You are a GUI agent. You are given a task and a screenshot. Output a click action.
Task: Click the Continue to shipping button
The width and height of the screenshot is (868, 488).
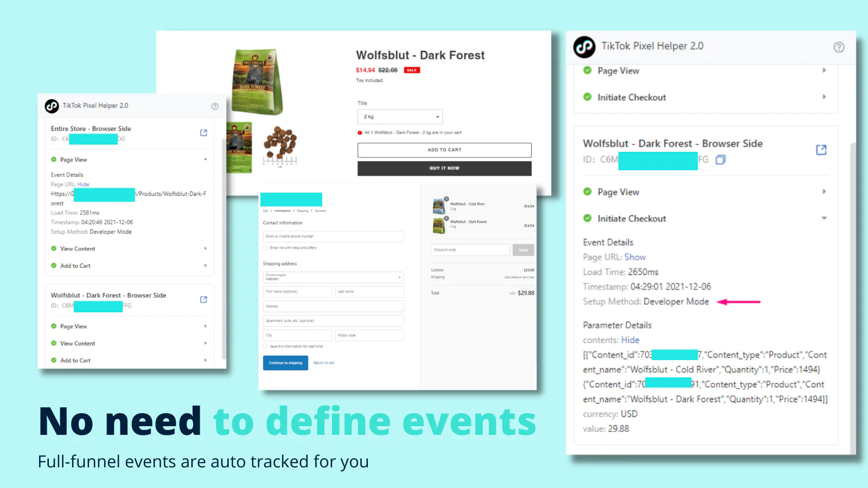coord(285,363)
